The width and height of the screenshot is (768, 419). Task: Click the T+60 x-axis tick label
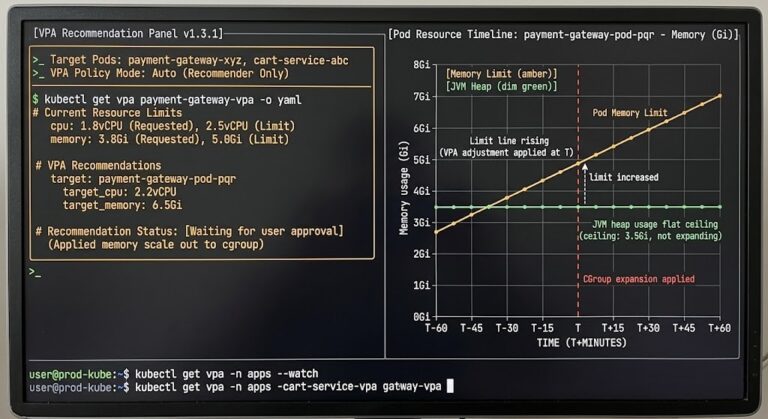(720, 328)
